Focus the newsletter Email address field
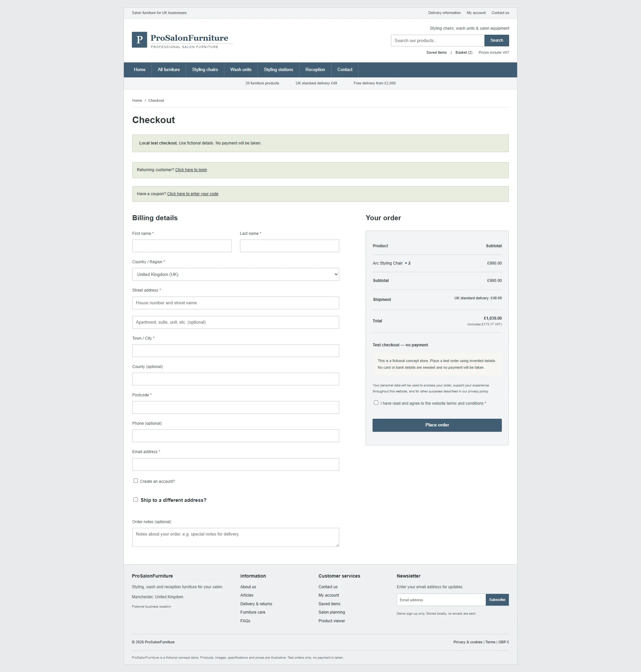Viewport: 641px width, 672px height. 441,600
